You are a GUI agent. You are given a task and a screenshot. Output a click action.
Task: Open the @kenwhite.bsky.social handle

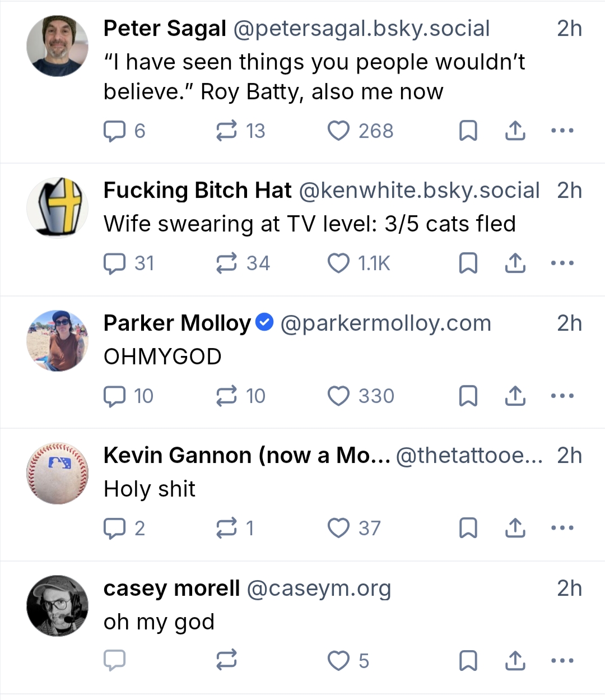pos(419,191)
